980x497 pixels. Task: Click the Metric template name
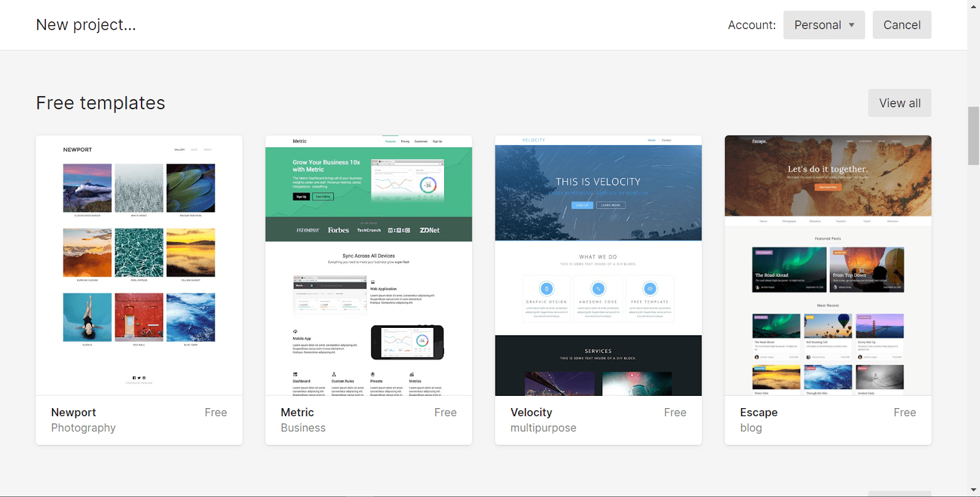point(297,412)
